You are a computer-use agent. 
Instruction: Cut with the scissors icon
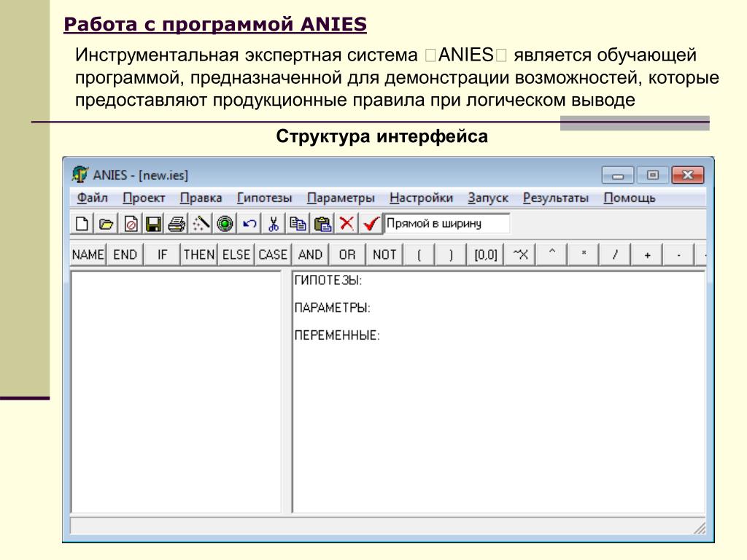(274, 223)
